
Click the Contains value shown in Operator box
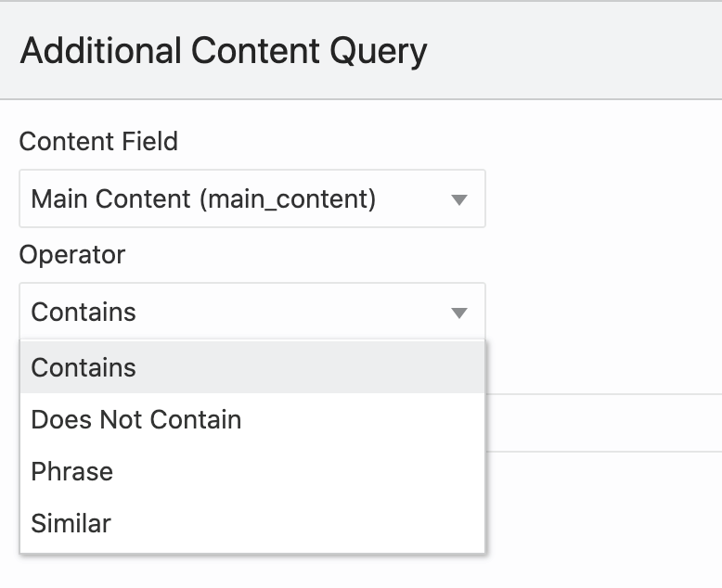(x=84, y=312)
